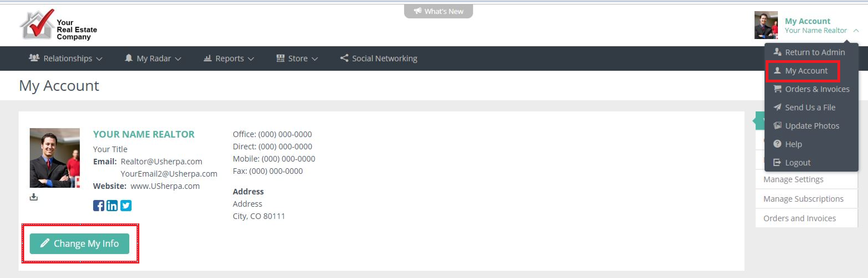Collapse the My Account menu chevron
The width and height of the screenshot is (868, 278).
(x=856, y=31)
